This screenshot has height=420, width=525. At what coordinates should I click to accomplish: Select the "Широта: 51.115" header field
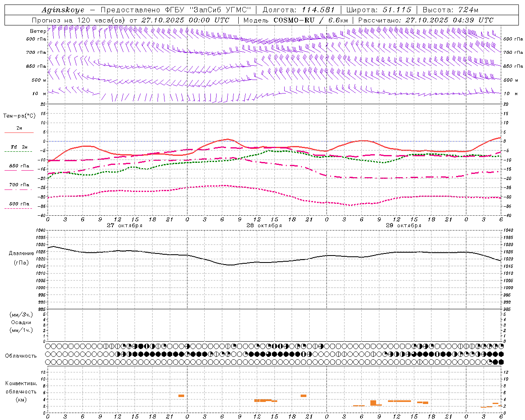coord(379,10)
